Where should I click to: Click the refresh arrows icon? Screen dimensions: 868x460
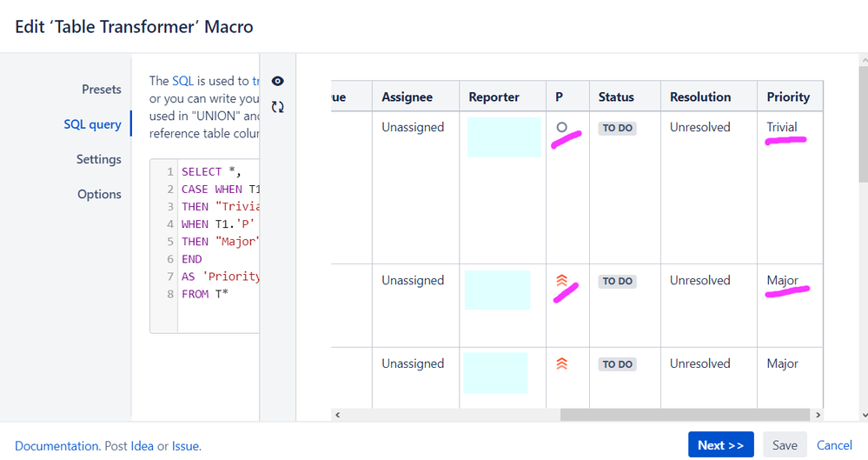click(x=278, y=107)
